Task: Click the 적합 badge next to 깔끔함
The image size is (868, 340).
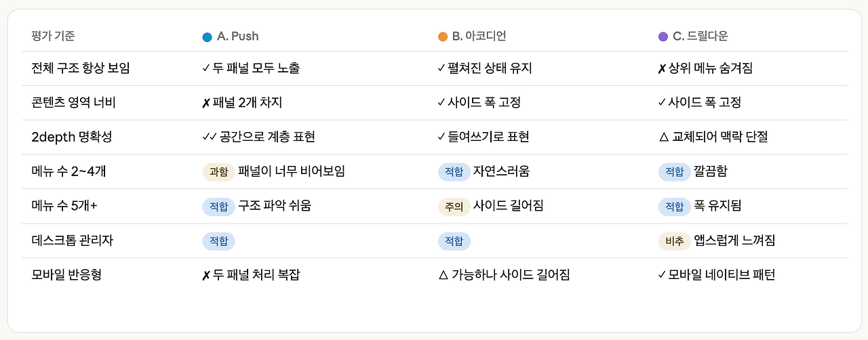Action: pyautogui.click(x=675, y=171)
